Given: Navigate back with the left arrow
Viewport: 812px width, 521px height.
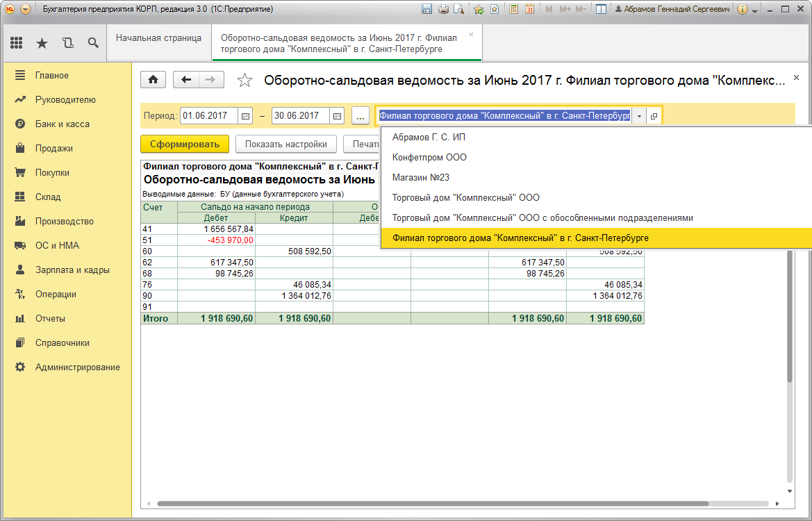Looking at the screenshot, I should [x=186, y=80].
